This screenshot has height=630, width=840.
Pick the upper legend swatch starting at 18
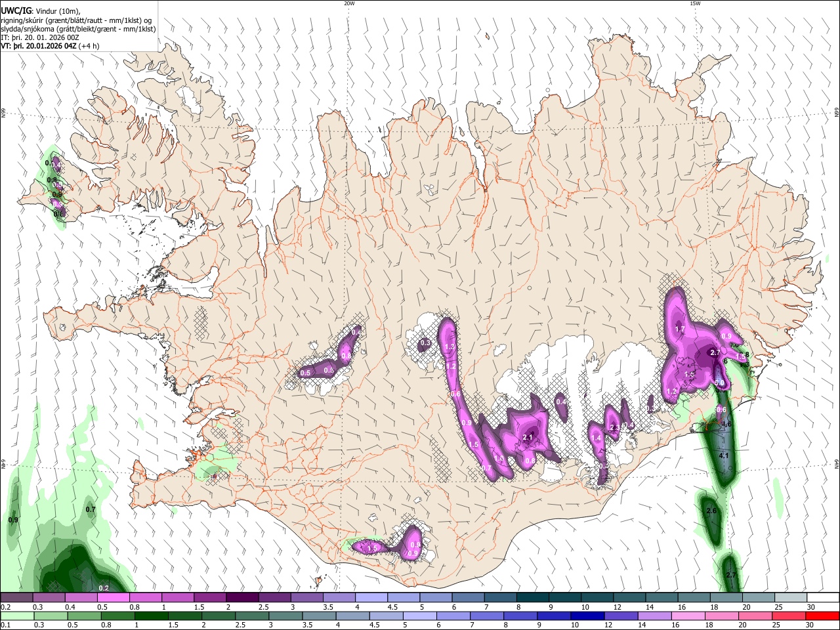point(727,598)
